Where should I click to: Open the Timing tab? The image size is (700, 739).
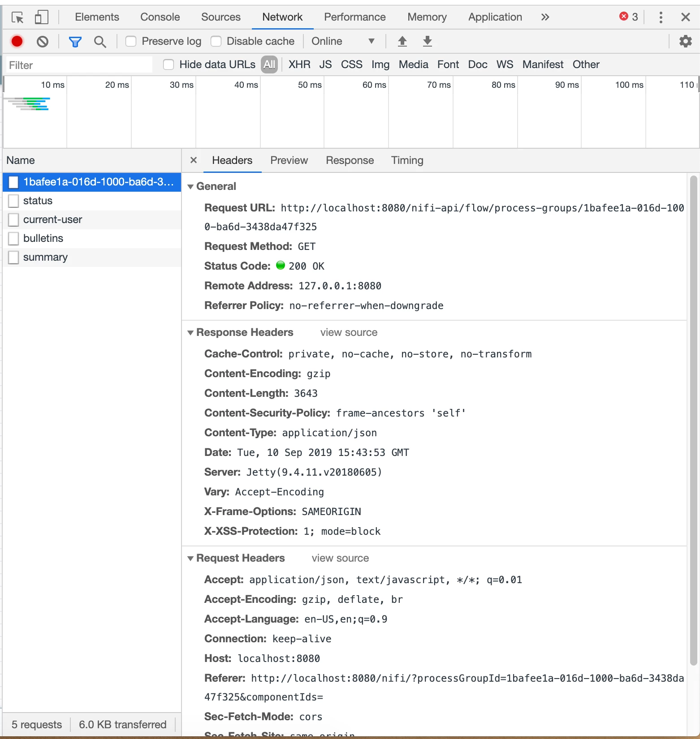(407, 160)
